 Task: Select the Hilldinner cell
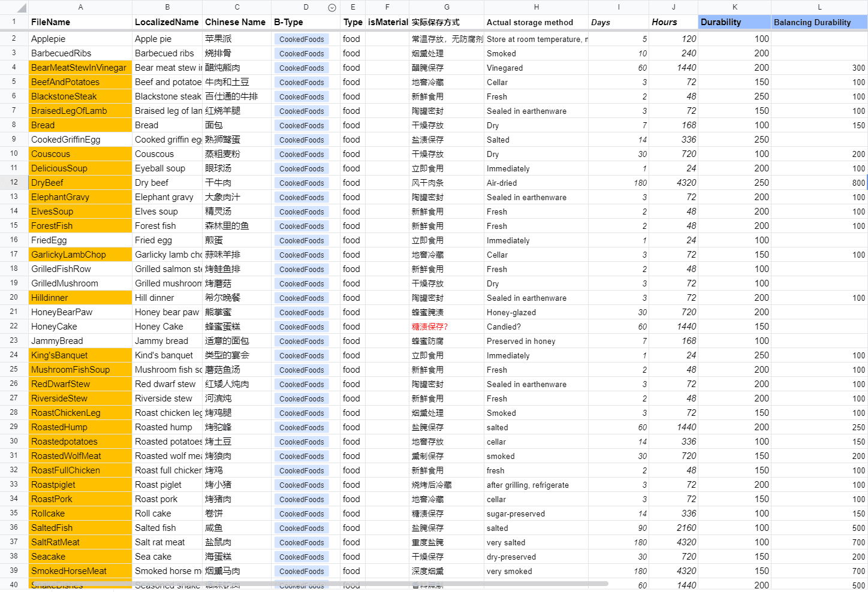80,298
